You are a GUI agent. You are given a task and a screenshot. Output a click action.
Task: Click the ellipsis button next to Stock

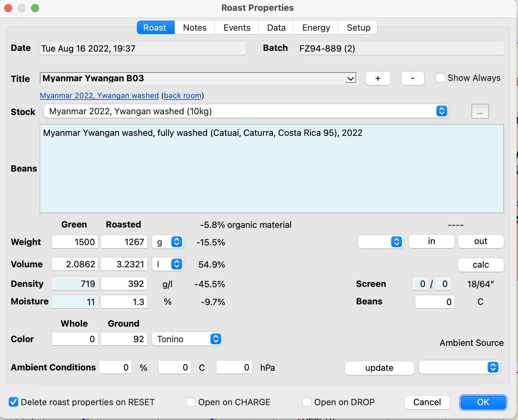(480, 112)
